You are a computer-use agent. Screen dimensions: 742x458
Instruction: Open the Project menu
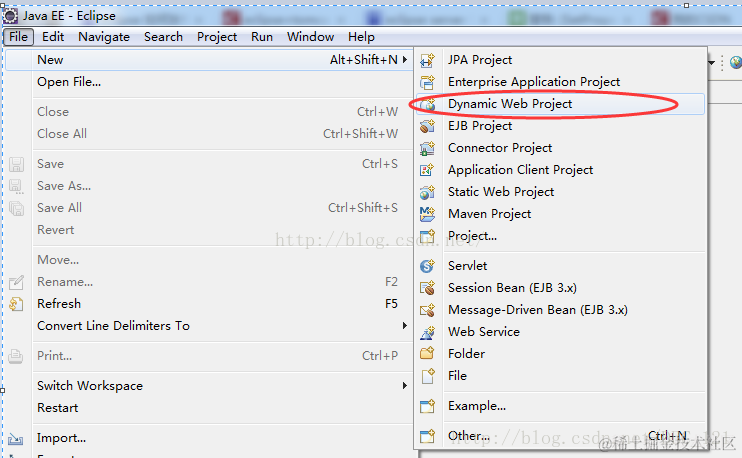(217, 37)
